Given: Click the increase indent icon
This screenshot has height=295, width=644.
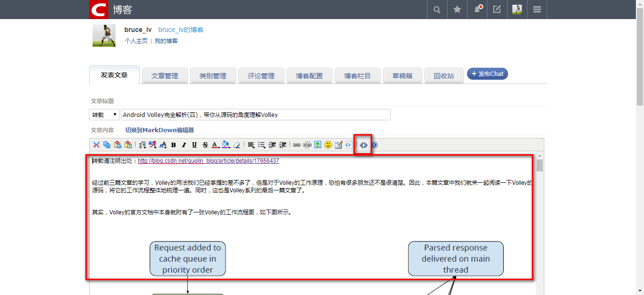Looking at the screenshot, I should 283,145.
